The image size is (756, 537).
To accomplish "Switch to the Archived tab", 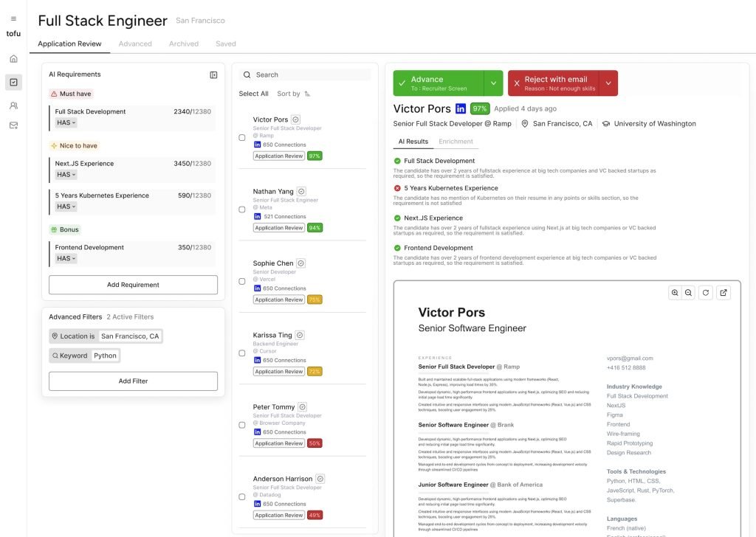I will point(183,44).
